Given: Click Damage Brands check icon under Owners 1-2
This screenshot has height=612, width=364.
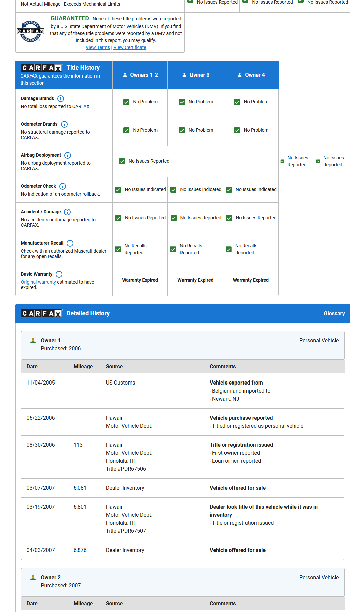Looking at the screenshot, I should pos(126,102).
